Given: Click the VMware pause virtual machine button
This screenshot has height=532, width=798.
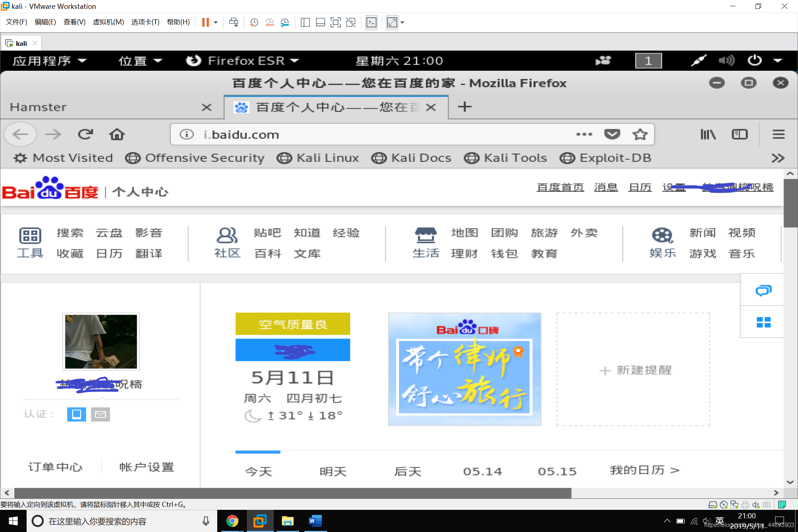Looking at the screenshot, I should [205, 23].
